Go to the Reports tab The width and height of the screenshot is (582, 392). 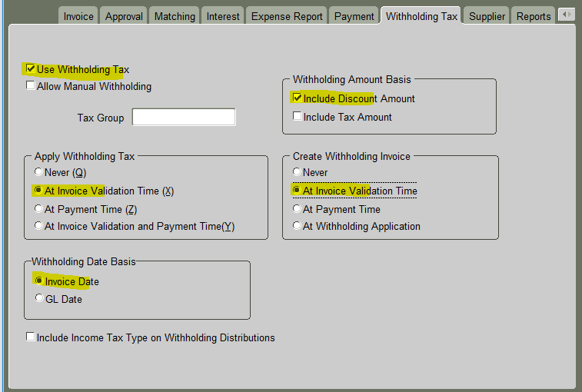pos(534,16)
